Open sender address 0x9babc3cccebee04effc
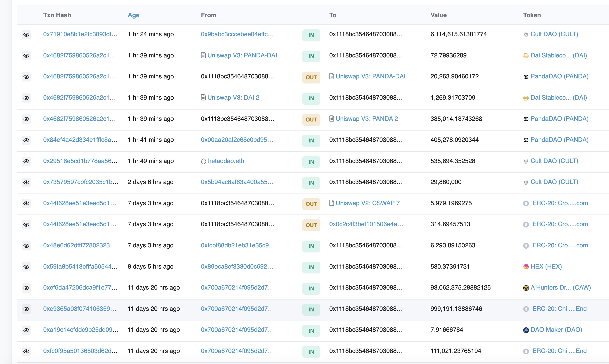Viewport: 609px width, 364px height. [x=237, y=34]
